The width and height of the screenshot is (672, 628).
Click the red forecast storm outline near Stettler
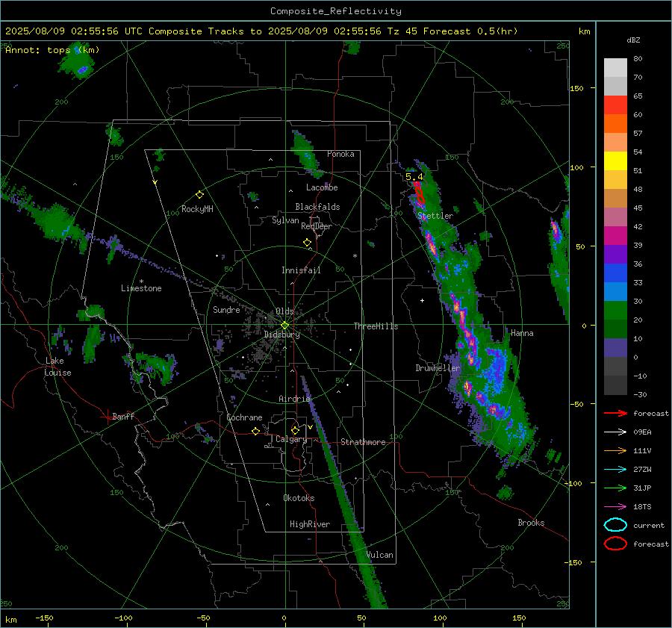[x=419, y=193]
